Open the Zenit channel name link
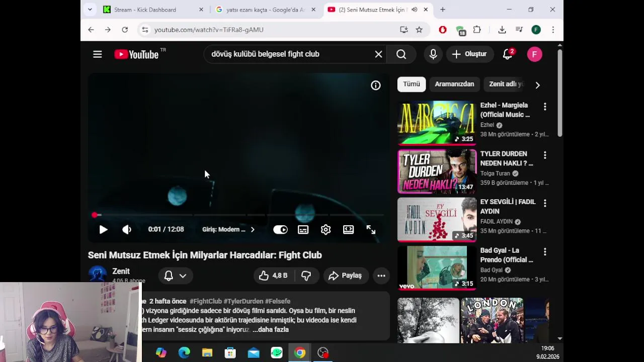644x362 pixels. coord(121,271)
